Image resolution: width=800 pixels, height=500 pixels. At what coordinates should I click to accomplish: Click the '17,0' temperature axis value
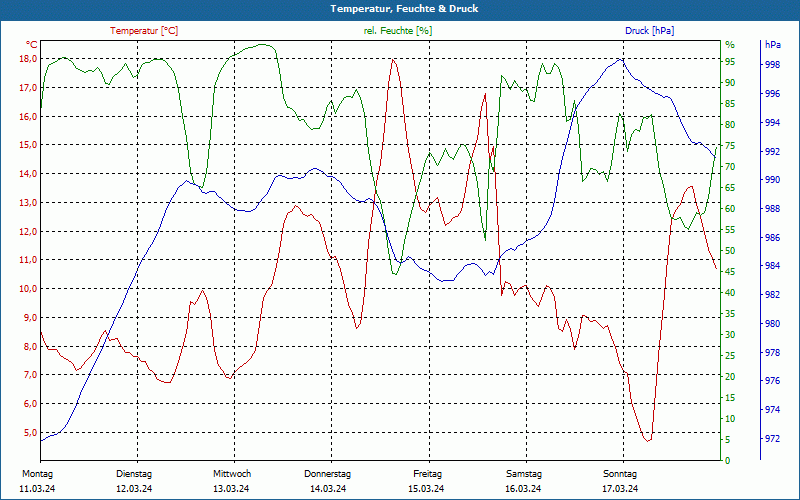point(28,87)
